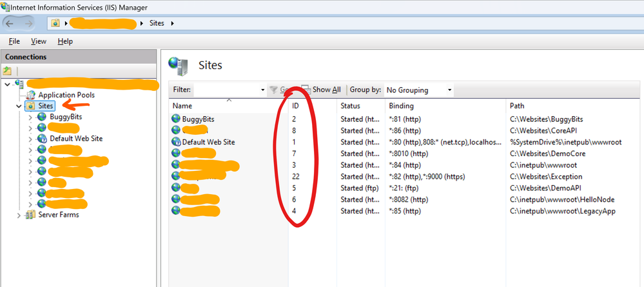644x287 pixels.
Task: Click the *:8010 (http) binding cell
Action: pos(408,153)
